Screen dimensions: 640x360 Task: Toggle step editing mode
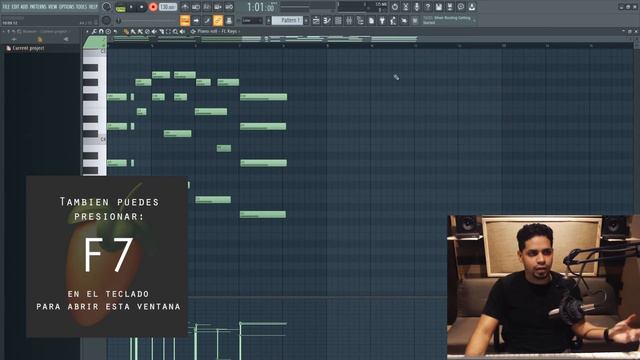(x=207, y=20)
